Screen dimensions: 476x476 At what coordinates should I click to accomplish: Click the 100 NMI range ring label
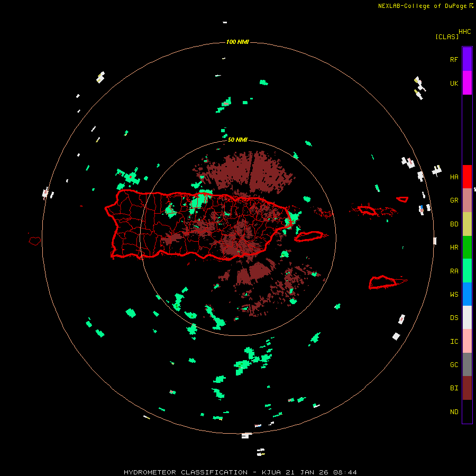click(237, 42)
